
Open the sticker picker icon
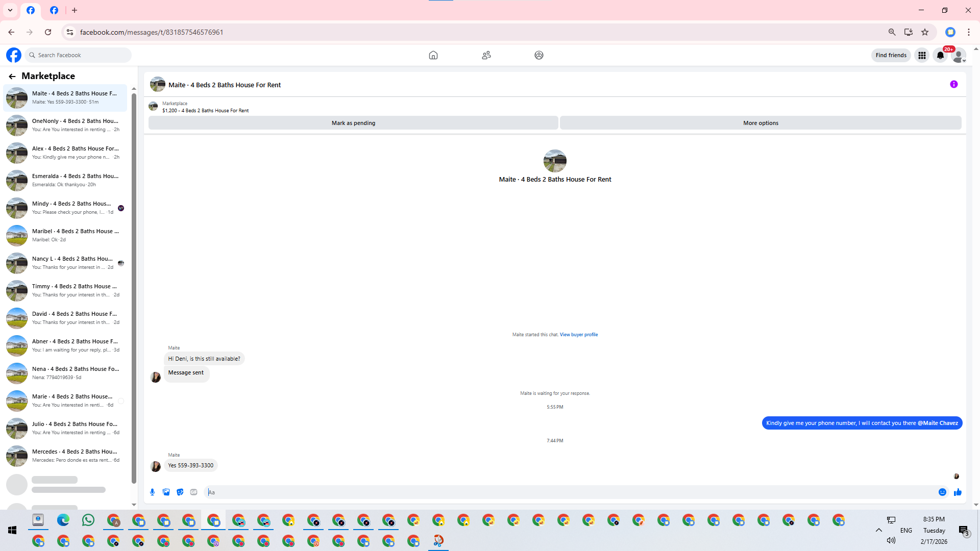(180, 492)
